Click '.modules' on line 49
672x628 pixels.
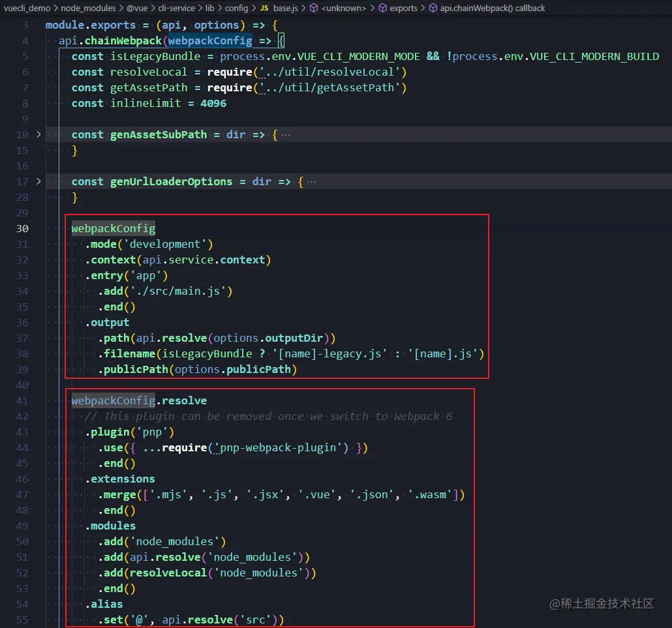click(x=110, y=526)
